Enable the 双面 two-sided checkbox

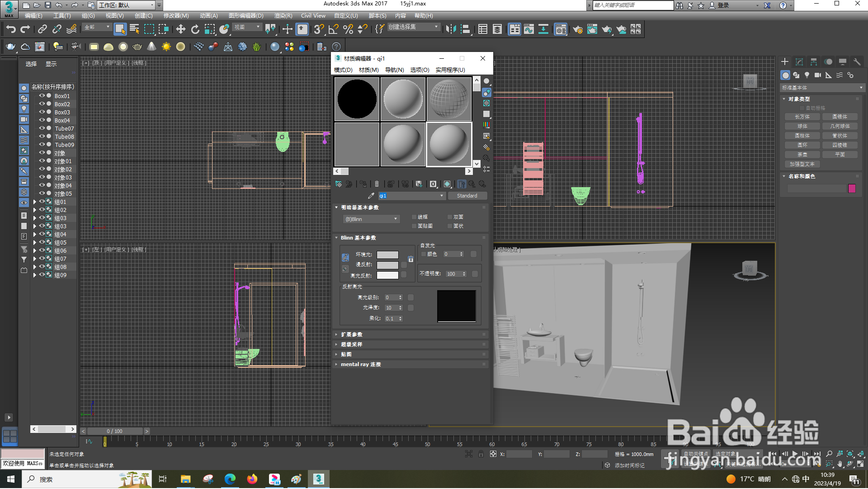coord(450,217)
